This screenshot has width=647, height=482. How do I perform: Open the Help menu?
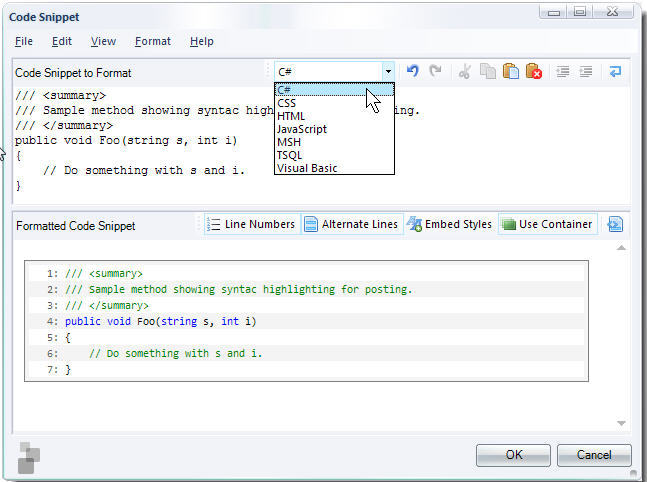pos(202,41)
